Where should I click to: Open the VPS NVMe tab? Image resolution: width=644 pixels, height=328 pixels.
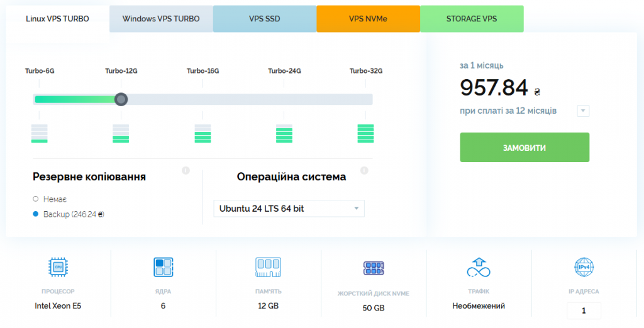368,19
